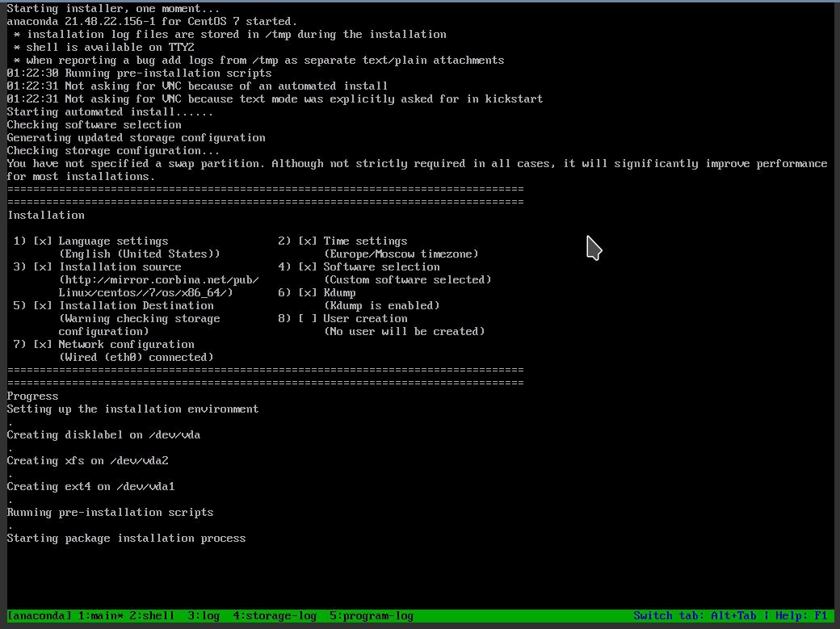Select 'Installation Destination' menu entry

pyautogui.click(x=136, y=305)
